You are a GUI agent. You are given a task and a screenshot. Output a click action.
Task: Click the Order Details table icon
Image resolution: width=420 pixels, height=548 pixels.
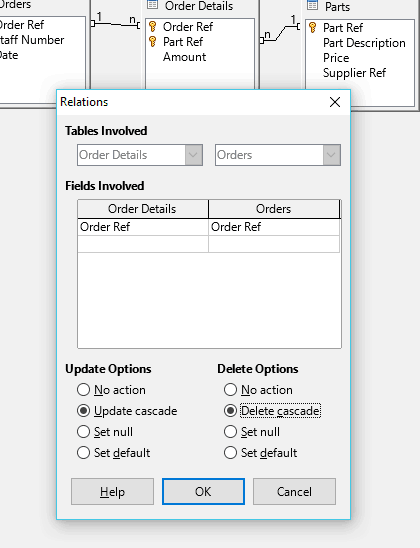152,4
